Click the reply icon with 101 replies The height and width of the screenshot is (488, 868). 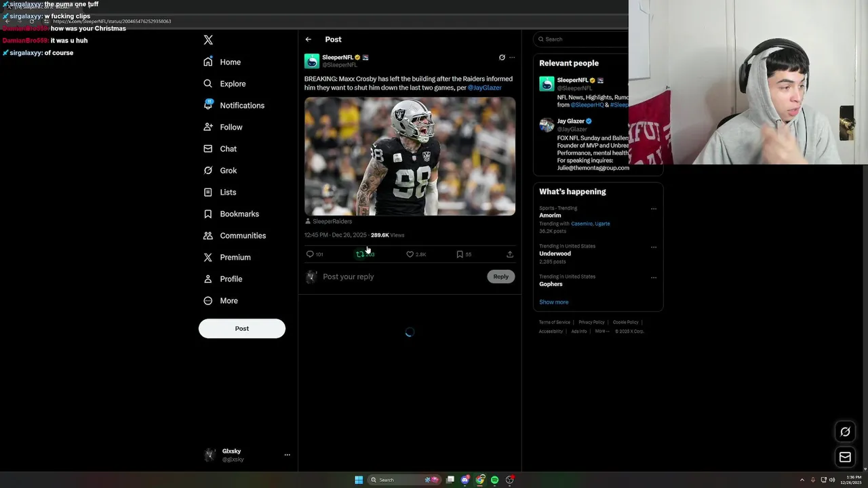pyautogui.click(x=310, y=254)
